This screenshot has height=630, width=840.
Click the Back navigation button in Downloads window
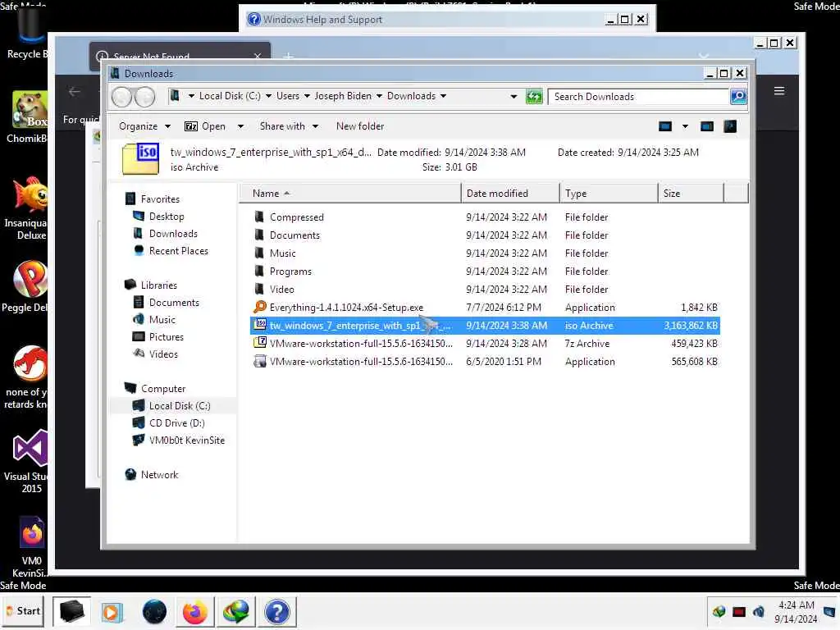(x=121, y=97)
